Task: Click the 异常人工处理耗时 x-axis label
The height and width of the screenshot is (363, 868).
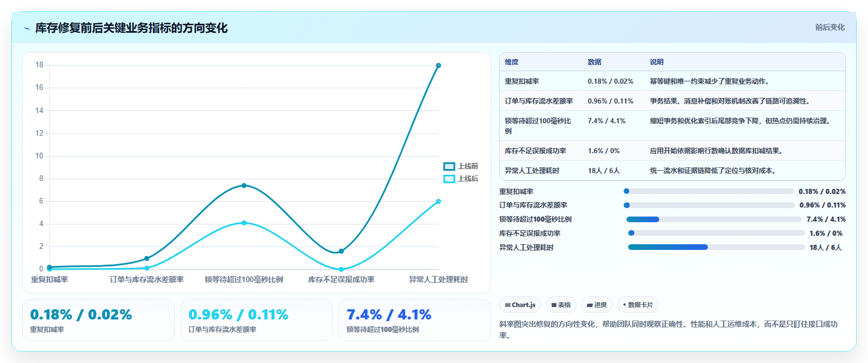Action: pyautogui.click(x=439, y=280)
